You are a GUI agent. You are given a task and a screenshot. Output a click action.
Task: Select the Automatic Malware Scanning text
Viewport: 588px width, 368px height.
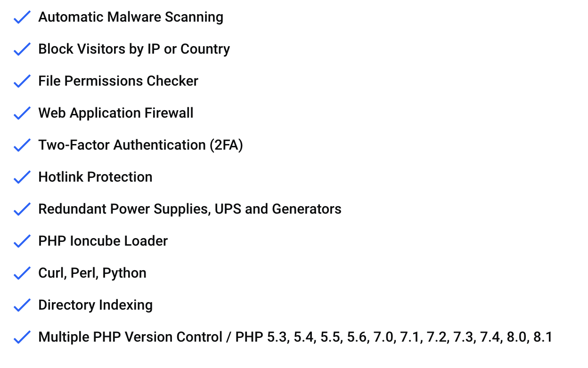pyautogui.click(x=131, y=17)
